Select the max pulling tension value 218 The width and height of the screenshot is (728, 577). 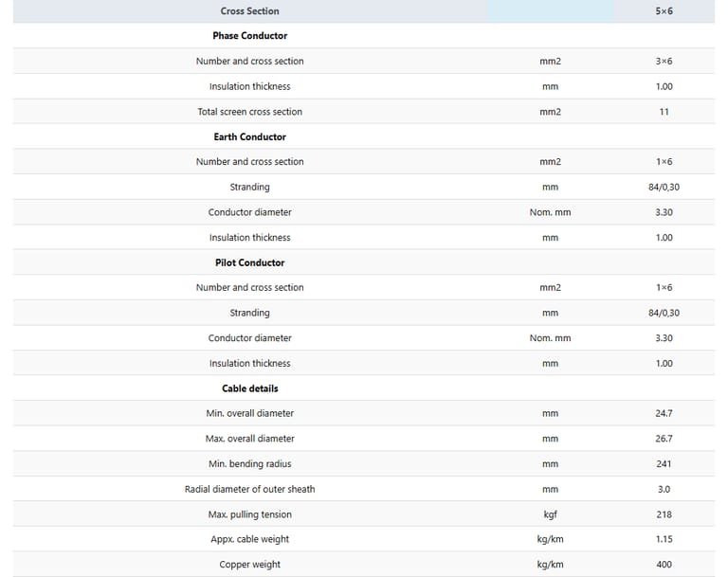tap(664, 514)
